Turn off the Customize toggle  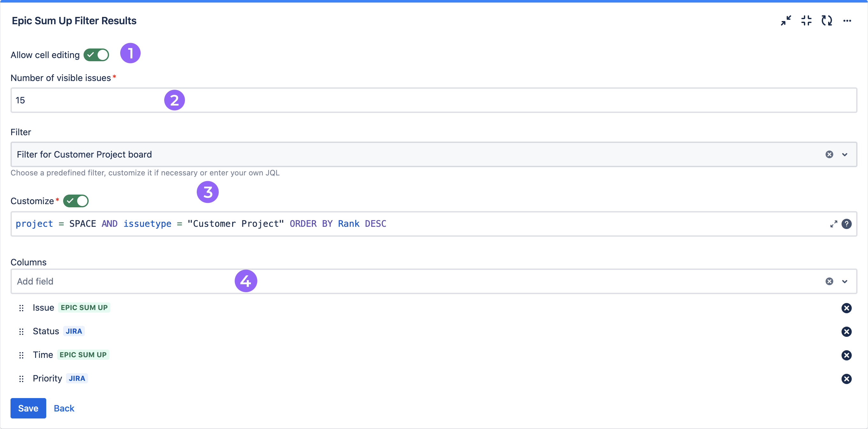[x=76, y=201]
